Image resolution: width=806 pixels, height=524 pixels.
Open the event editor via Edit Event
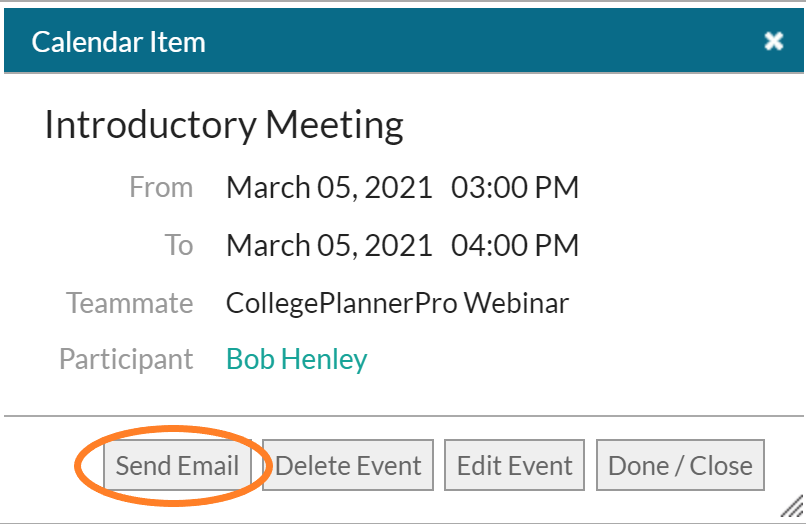[x=515, y=465]
